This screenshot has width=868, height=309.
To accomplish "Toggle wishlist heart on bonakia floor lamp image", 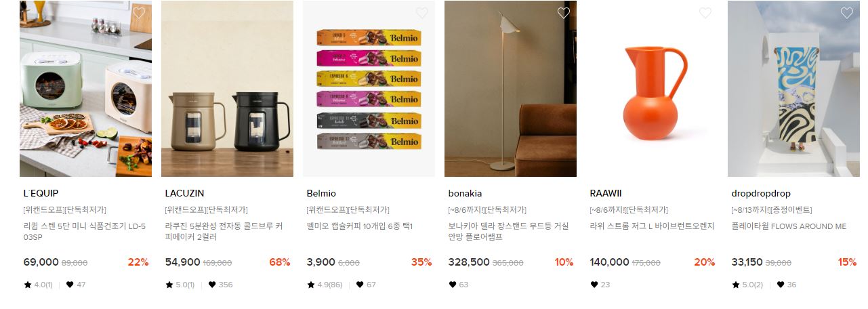I will [x=563, y=13].
